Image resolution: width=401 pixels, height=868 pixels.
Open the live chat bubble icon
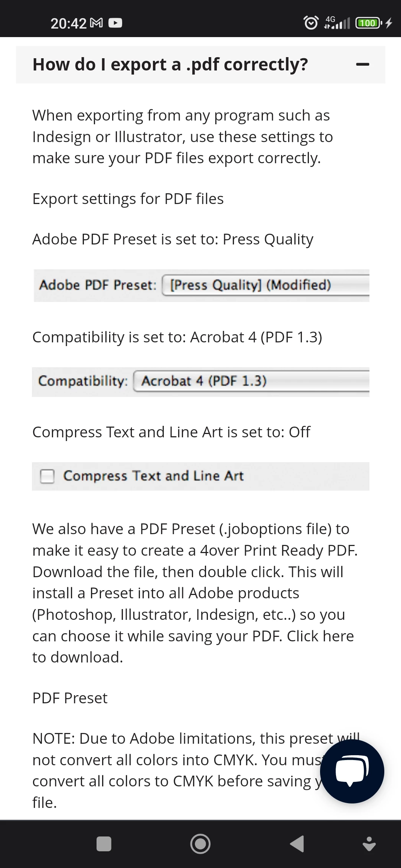pyautogui.click(x=352, y=771)
